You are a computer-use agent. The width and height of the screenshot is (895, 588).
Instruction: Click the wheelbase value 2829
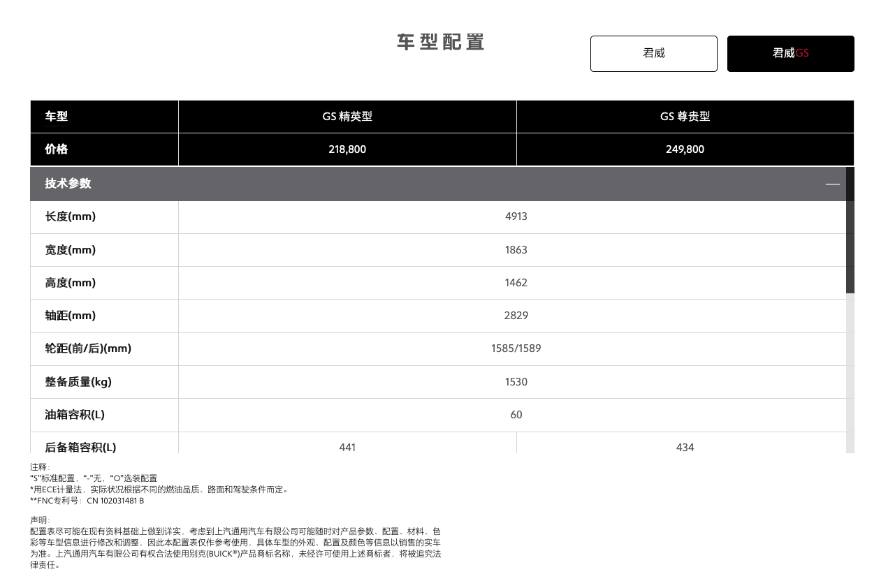pos(516,316)
